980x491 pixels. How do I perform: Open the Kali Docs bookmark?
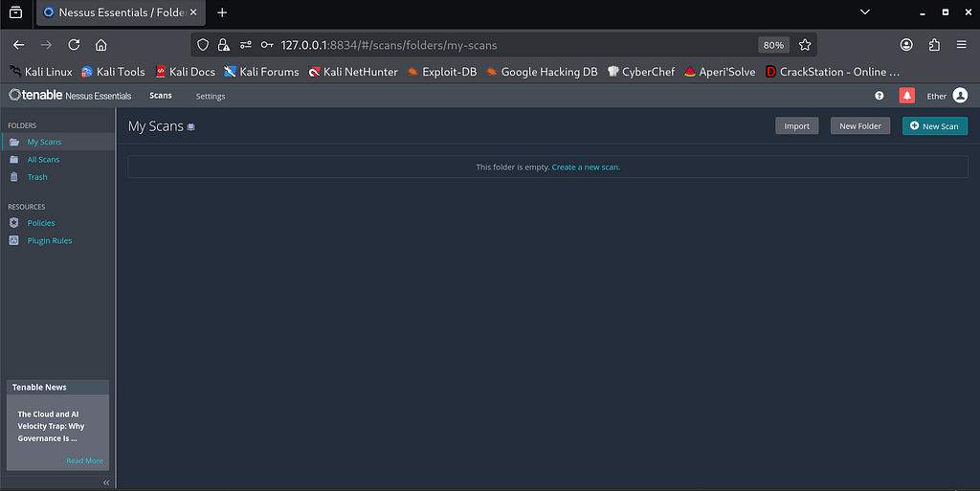point(186,72)
